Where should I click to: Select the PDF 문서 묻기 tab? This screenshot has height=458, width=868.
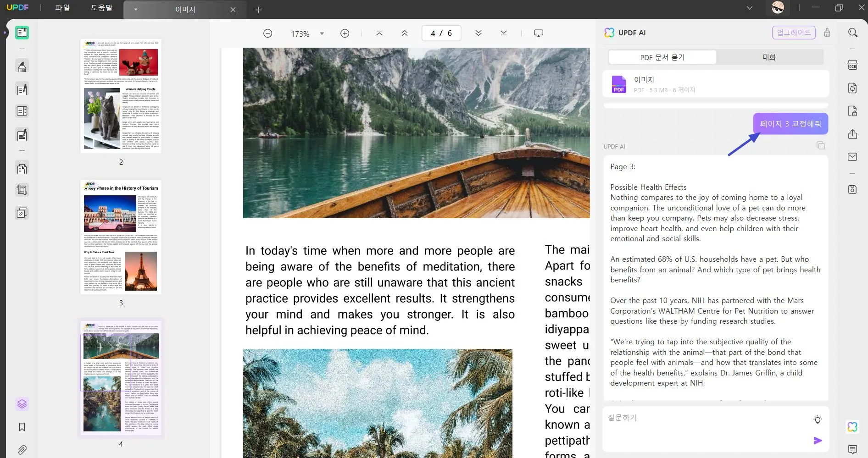tap(662, 57)
